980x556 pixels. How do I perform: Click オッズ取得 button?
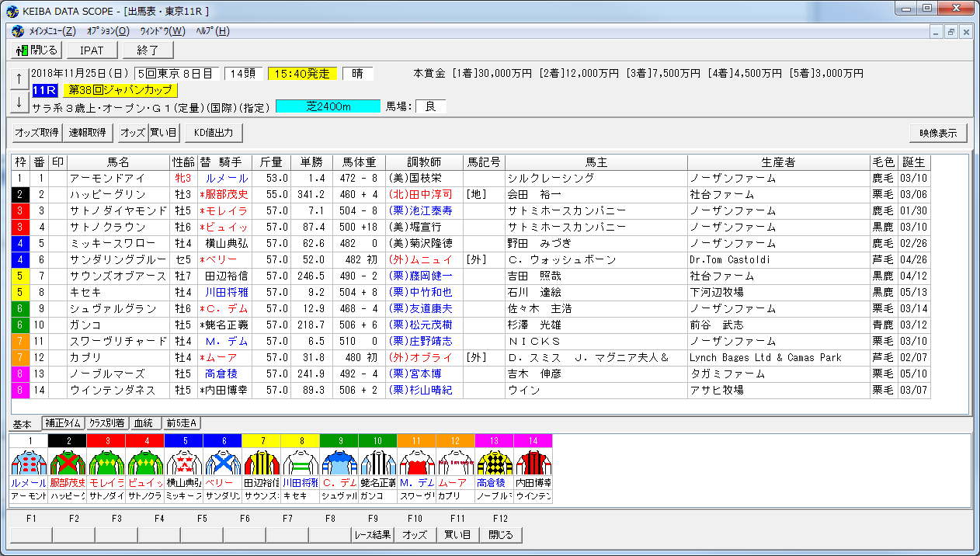(36, 133)
